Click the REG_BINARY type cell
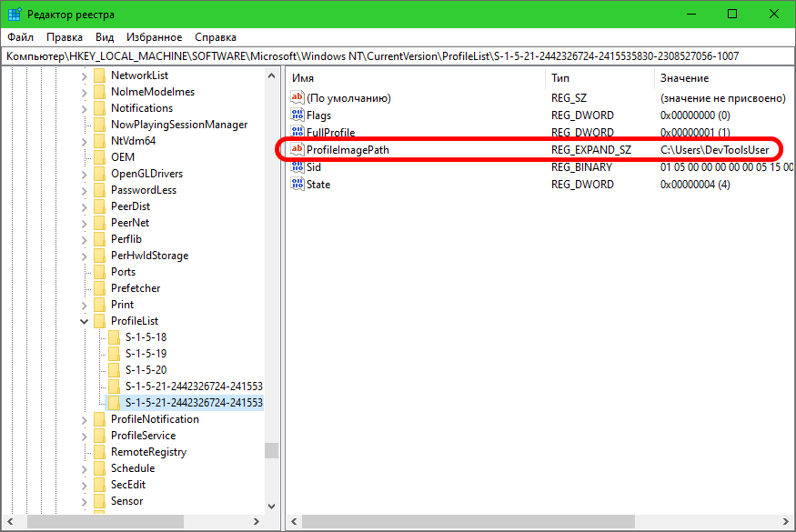Screen dimensions: 796x532 tap(582, 167)
